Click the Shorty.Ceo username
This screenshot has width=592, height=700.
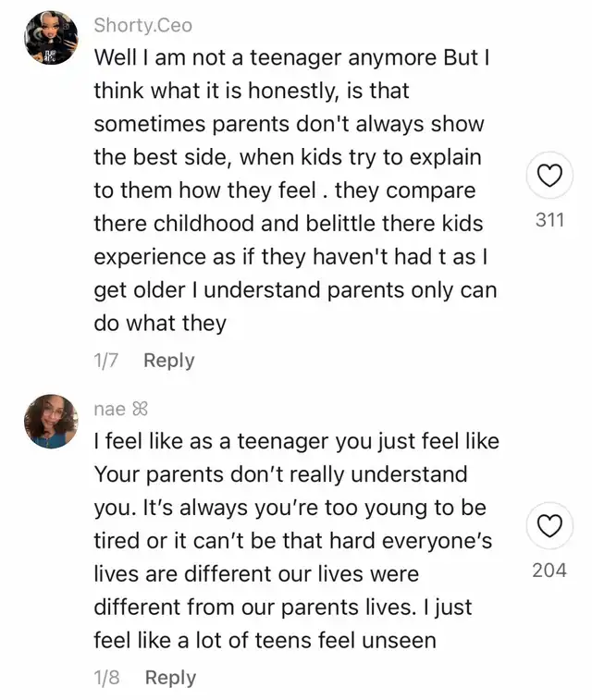tap(142, 25)
